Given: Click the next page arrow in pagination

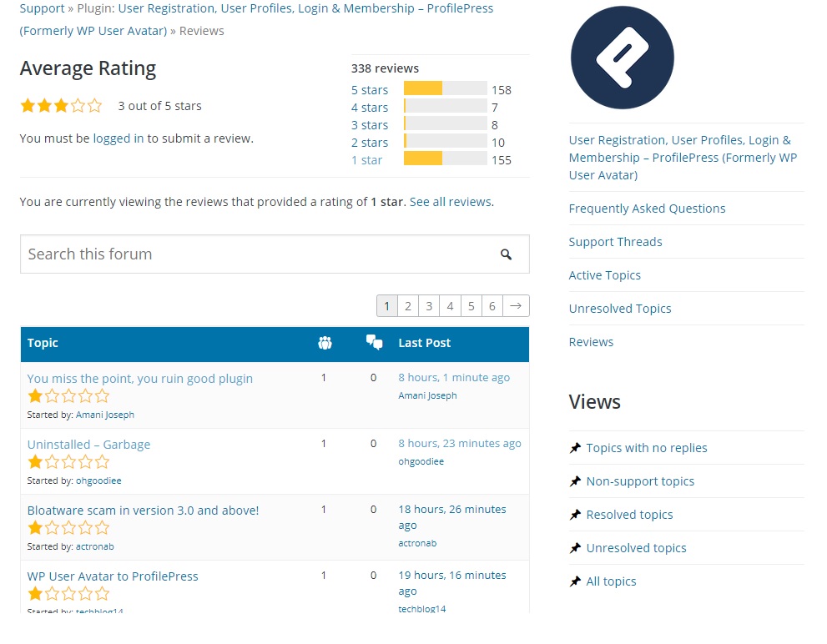Looking at the screenshot, I should click(516, 306).
